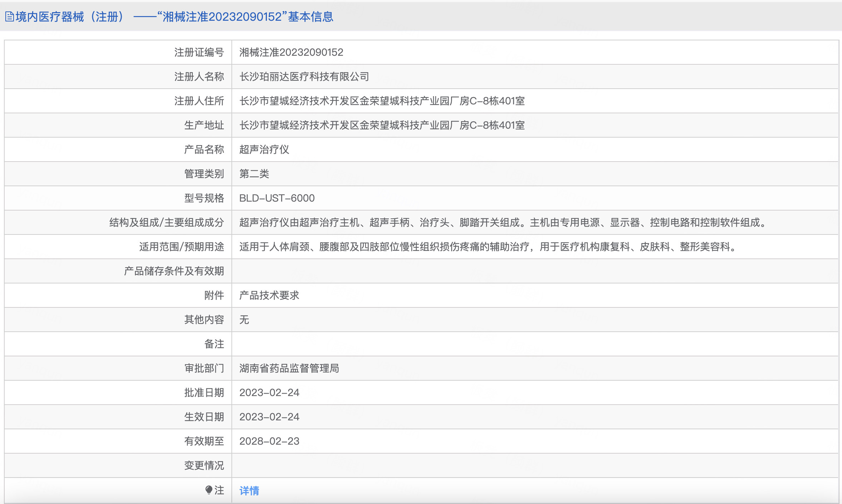Select registration number 湘械注准20232090152 in the table
Screen dimensions: 842x504
[291, 52]
